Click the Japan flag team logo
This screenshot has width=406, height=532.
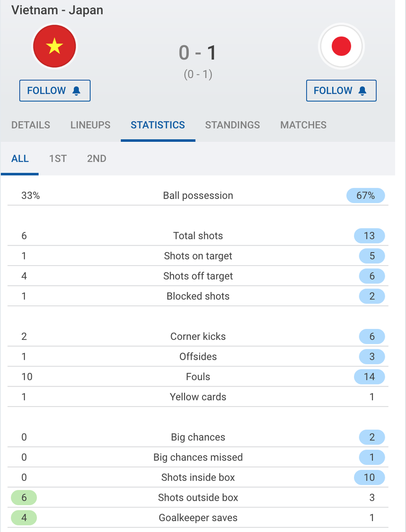point(341,46)
